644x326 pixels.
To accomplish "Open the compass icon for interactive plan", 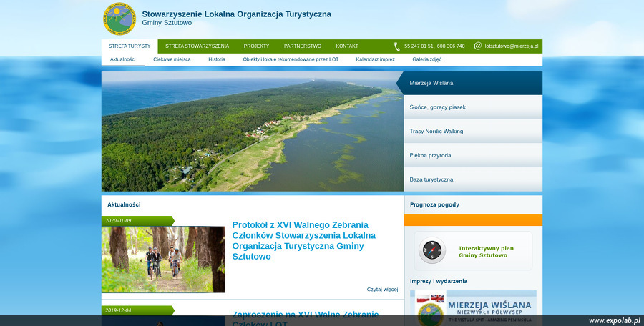I will (x=432, y=250).
